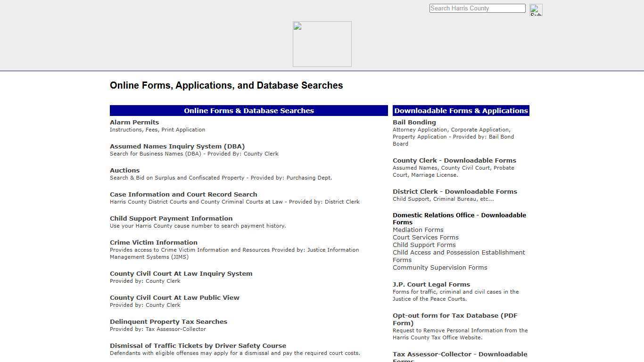
Task: Open Delinquent Property Tax Searches
Action: tap(168, 321)
